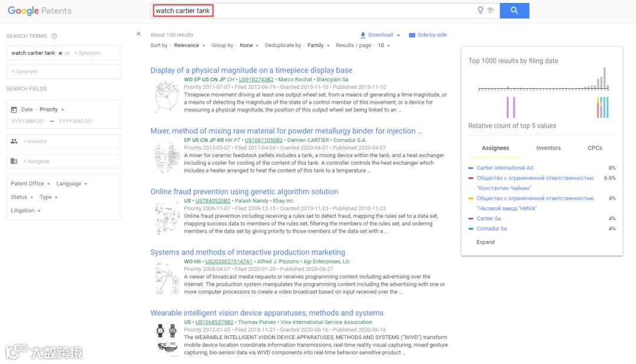Screen dimensions: 636x364
Task: Open the Download dropdown menu
Action: pyautogui.click(x=398, y=35)
